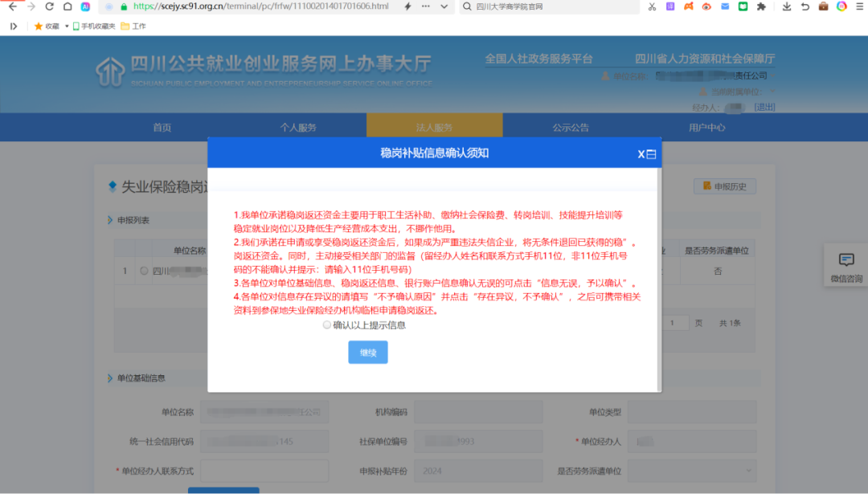Click the browser home icon
This screenshot has height=494, width=868.
point(68,6)
